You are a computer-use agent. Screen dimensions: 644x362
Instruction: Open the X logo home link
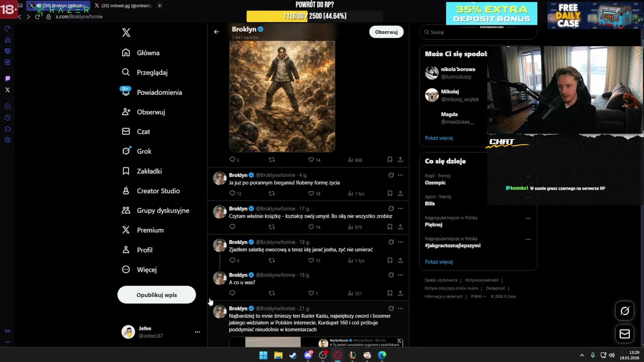coord(126,33)
